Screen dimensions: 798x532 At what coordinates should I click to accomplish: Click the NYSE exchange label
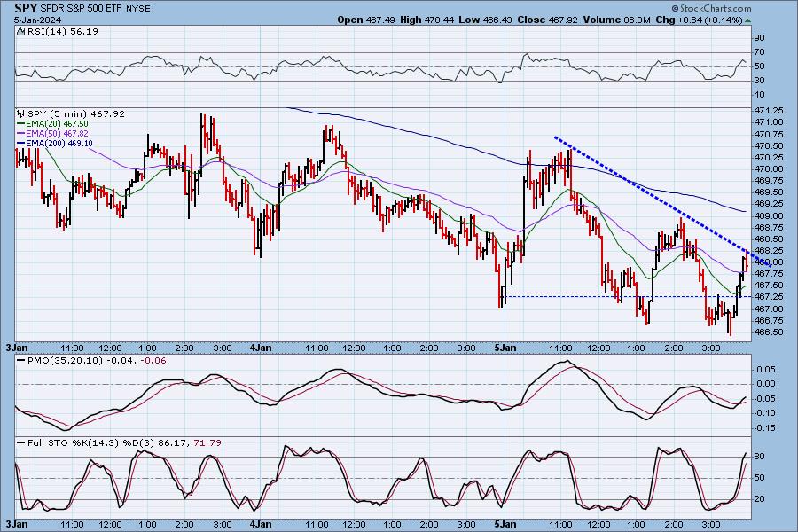point(140,9)
